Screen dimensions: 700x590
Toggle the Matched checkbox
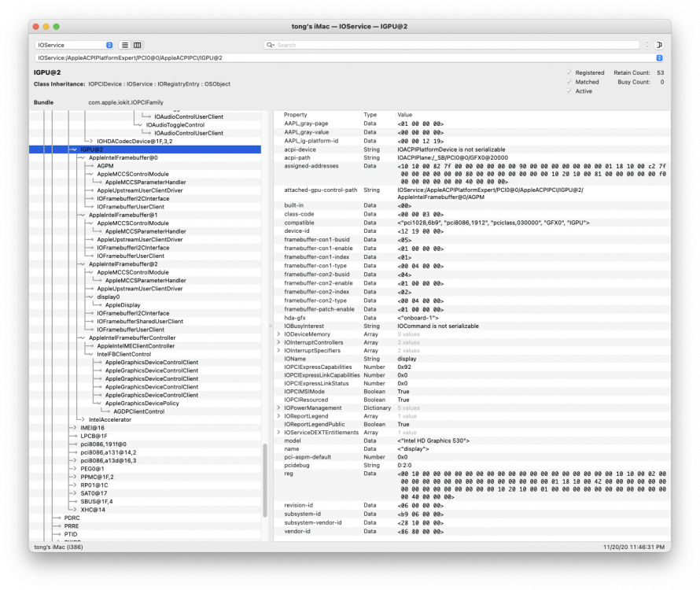coord(569,82)
